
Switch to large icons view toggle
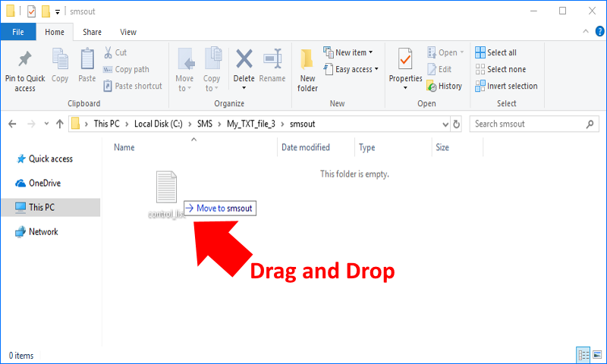pos(596,354)
